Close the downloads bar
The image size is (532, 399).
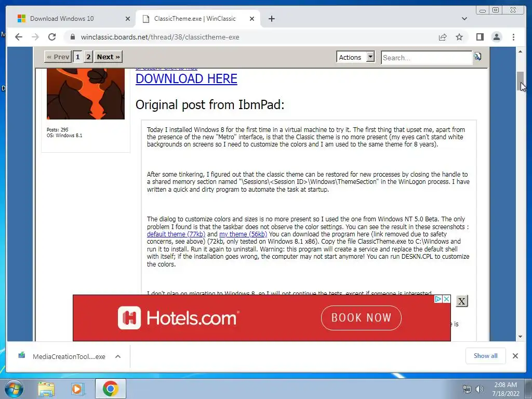pos(515,356)
